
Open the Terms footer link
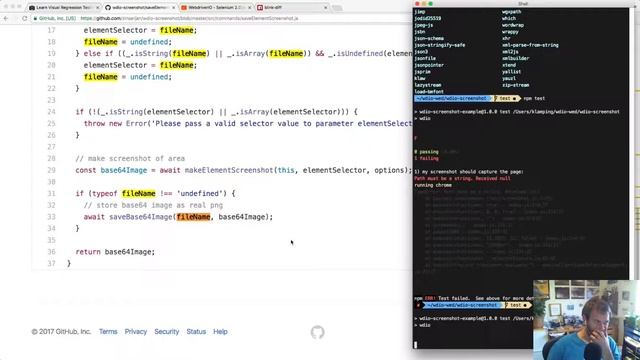pos(108,331)
